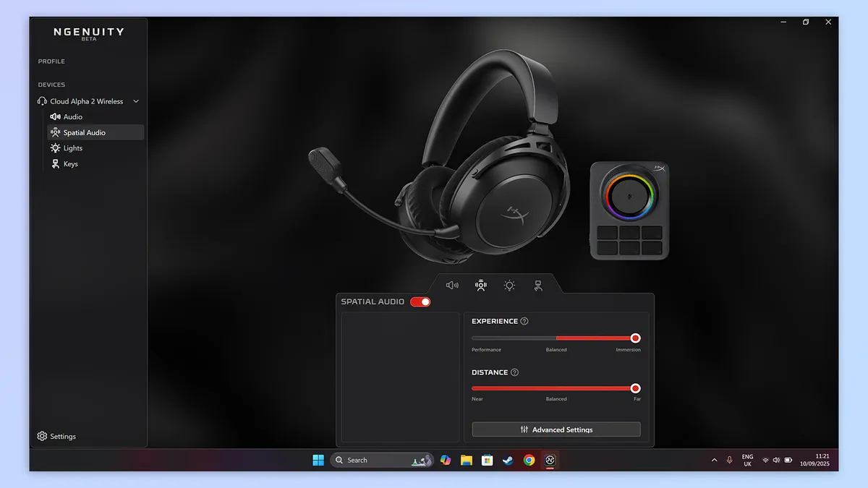Open the PROFILE section

[51, 61]
